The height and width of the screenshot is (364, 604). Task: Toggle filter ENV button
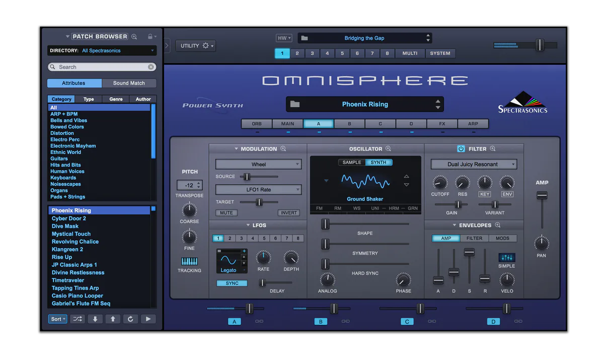pos(507,194)
